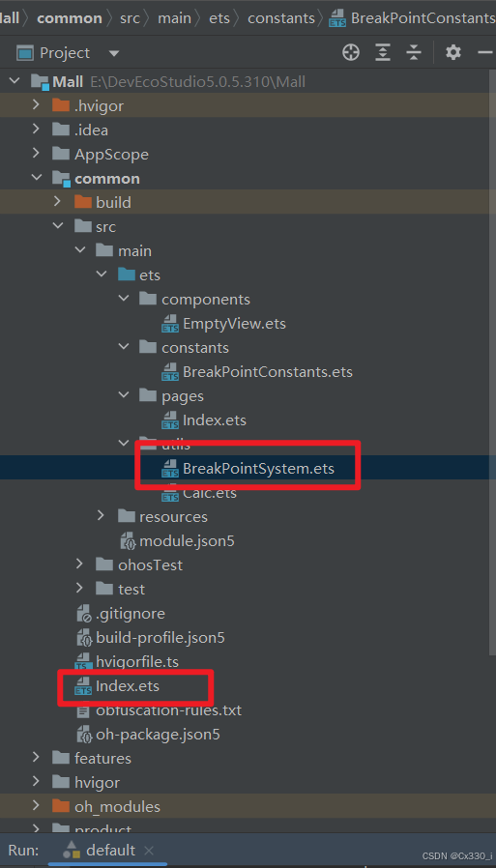
Task: Hide the Project panel with minus icon
Action: pos(485,52)
